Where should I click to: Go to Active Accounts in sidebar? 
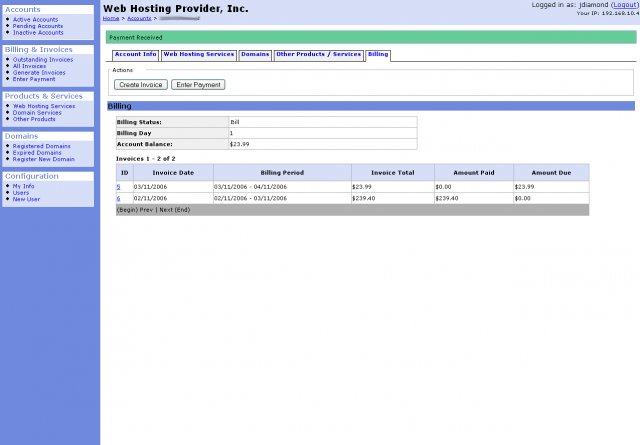35,19
